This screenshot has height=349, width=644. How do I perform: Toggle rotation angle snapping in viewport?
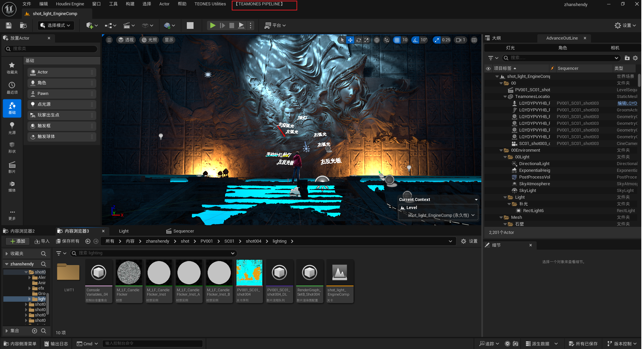coord(416,40)
